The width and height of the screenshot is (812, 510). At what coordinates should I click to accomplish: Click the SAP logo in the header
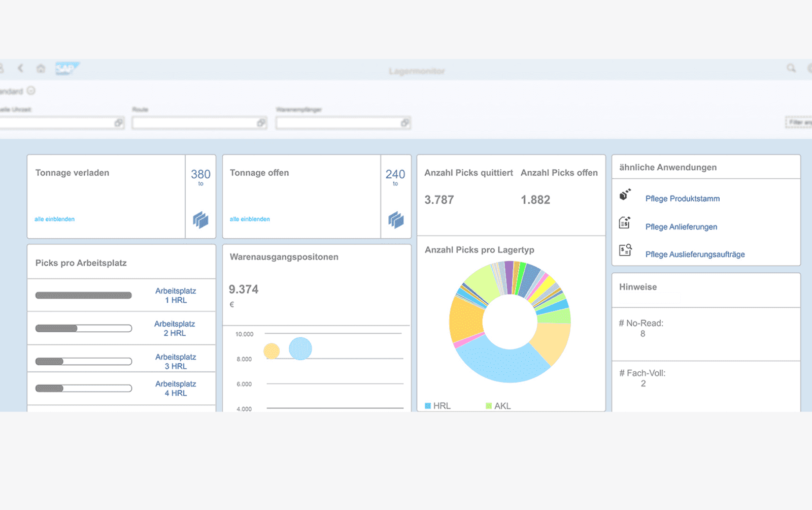(x=67, y=68)
